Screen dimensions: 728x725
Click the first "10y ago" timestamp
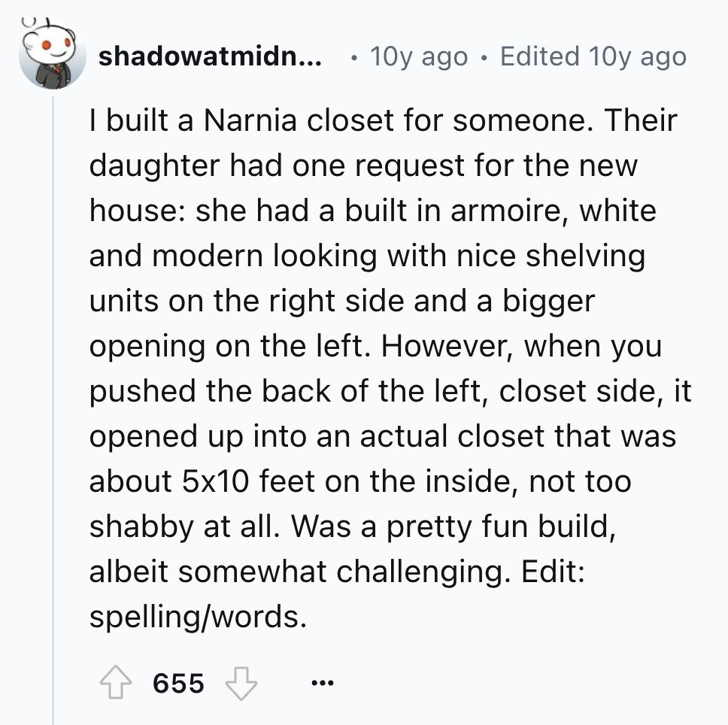click(x=419, y=57)
